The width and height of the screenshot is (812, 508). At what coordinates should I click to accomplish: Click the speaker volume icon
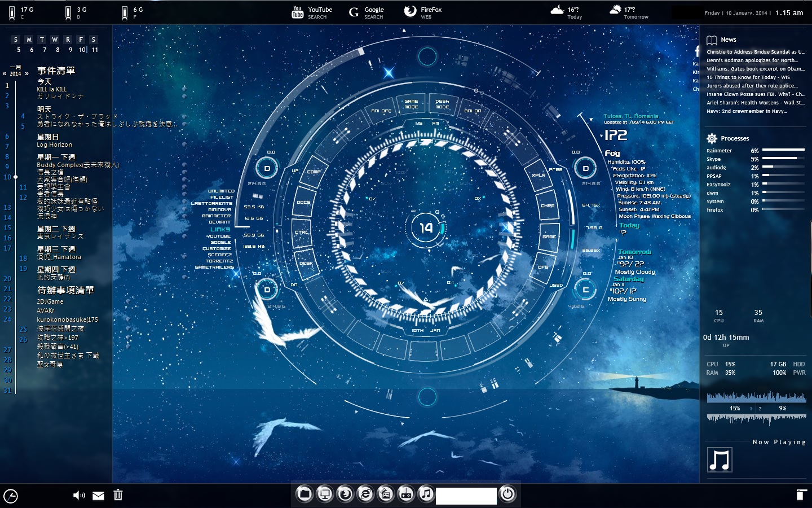pos(79,496)
